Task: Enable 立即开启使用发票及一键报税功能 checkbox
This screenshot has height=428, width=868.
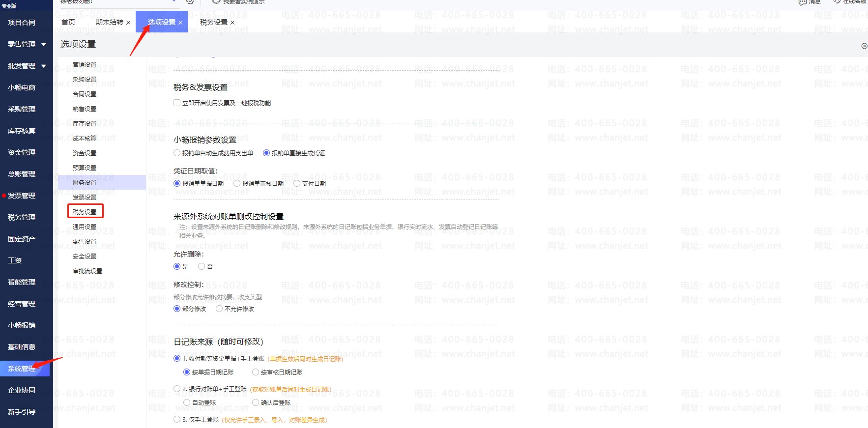Action: pyautogui.click(x=177, y=103)
